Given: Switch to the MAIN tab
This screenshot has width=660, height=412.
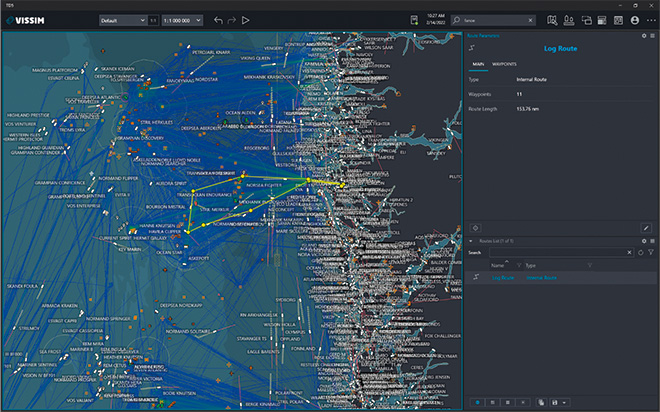Looking at the screenshot, I should tap(478, 64).
